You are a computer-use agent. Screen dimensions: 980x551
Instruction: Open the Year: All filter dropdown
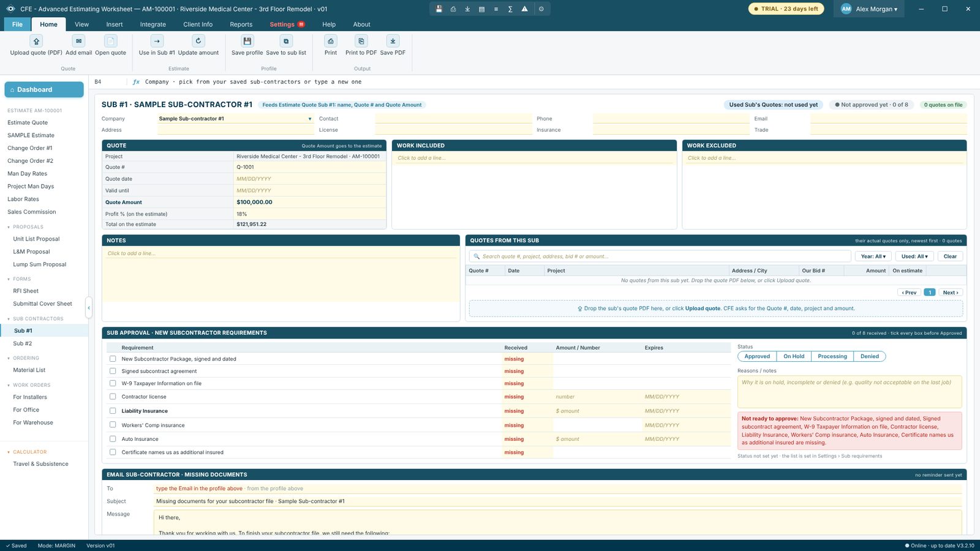pyautogui.click(x=873, y=257)
